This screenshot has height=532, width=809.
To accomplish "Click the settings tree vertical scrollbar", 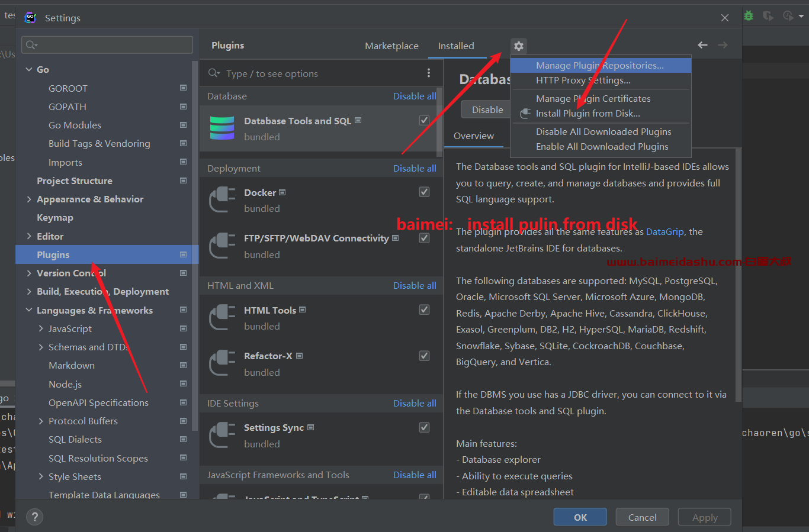I will pos(195,245).
